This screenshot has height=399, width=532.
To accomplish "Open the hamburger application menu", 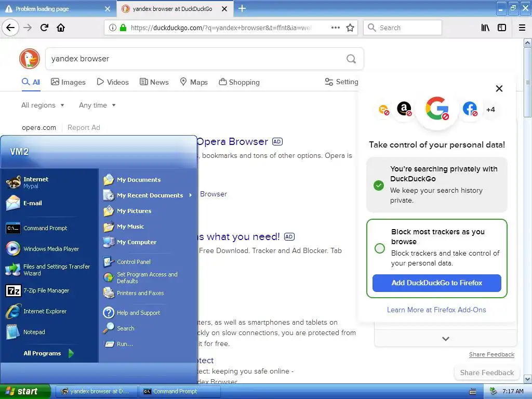I will [522, 28].
